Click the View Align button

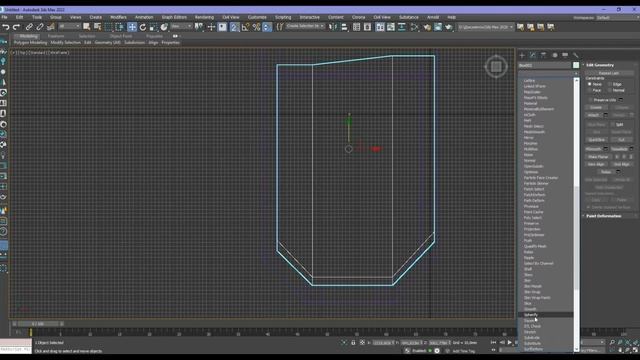pos(596,164)
